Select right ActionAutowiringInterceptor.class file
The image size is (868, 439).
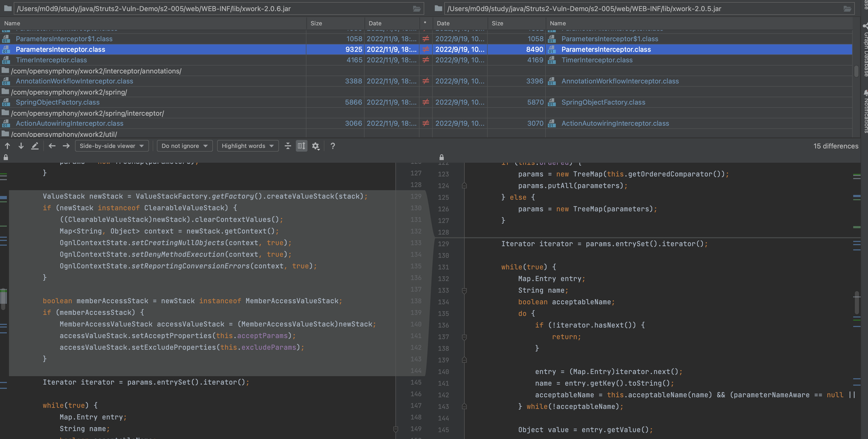(615, 123)
